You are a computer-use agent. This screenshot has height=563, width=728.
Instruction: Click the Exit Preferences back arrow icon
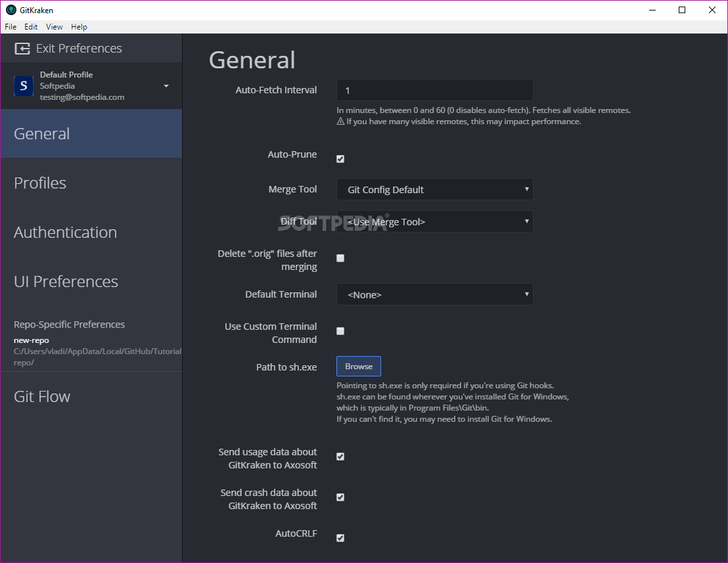(21, 48)
